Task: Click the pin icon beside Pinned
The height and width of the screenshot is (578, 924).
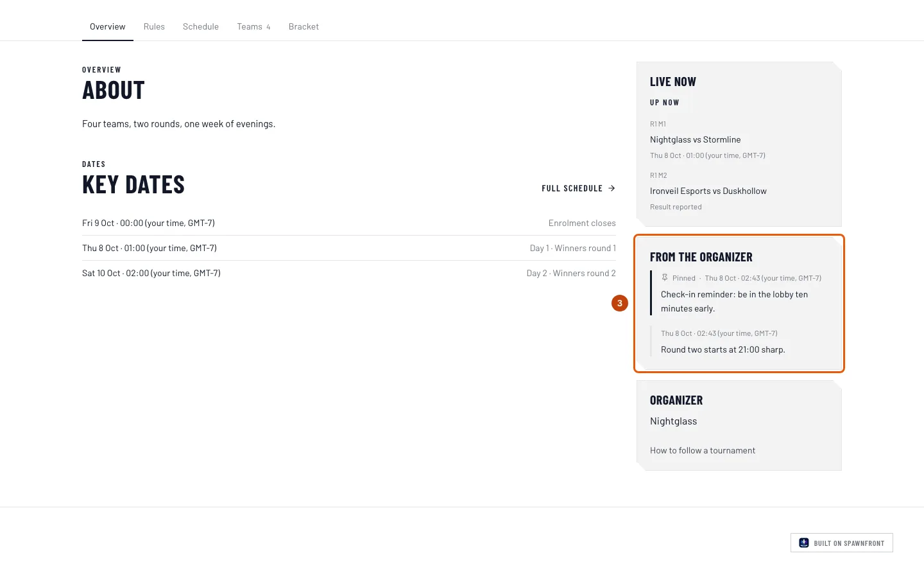Action: point(665,278)
